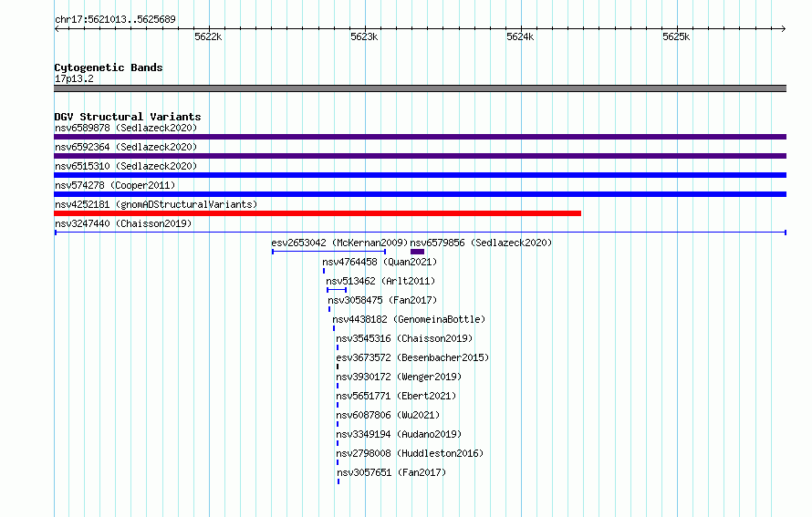The height and width of the screenshot is (517, 812).
Task: Click the nsv6592364 (Sedlazeck2020) label
Action: [126, 147]
